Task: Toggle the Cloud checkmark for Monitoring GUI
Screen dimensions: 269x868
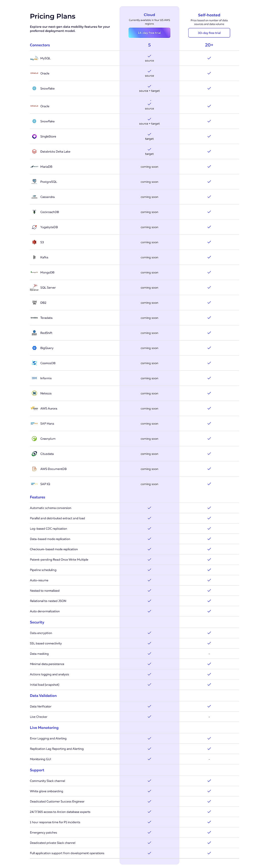Action: tap(149, 759)
